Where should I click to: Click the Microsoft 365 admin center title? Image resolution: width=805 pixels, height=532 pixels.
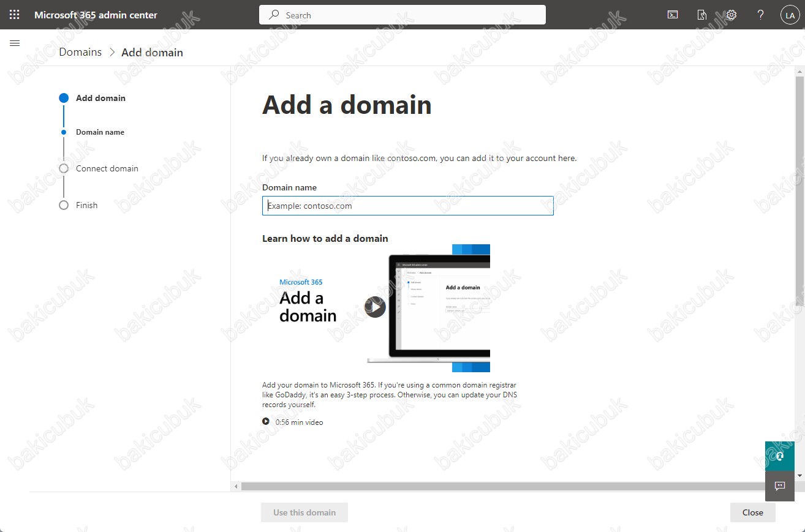96,15
